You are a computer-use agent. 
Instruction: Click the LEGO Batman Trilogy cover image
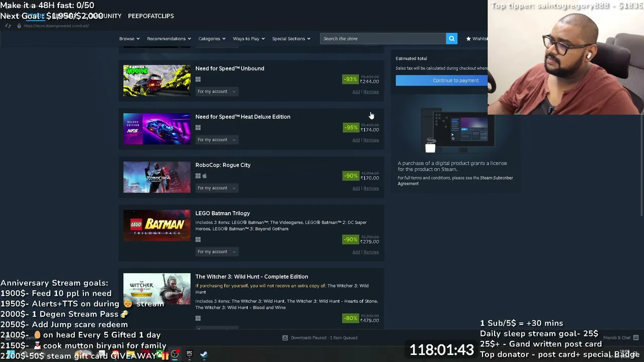[x=157, y=225]
